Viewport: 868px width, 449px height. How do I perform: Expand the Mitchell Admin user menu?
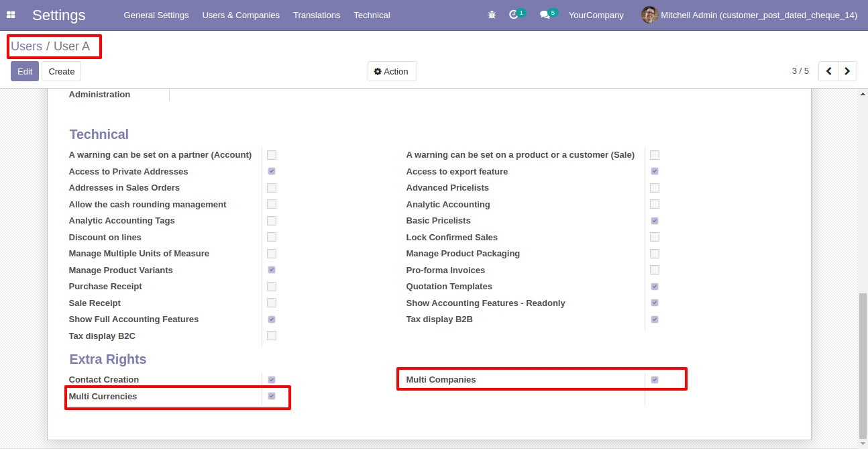click(749, 15)
